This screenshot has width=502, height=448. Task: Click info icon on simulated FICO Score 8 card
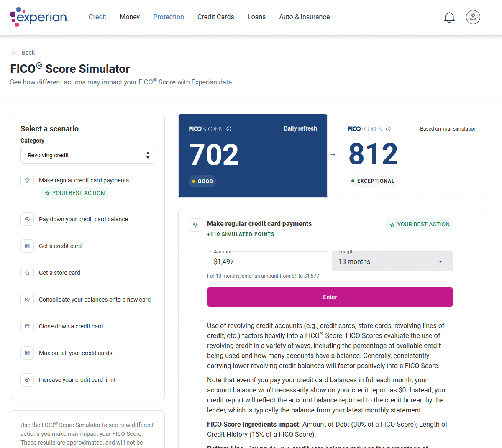pos(388,129)
